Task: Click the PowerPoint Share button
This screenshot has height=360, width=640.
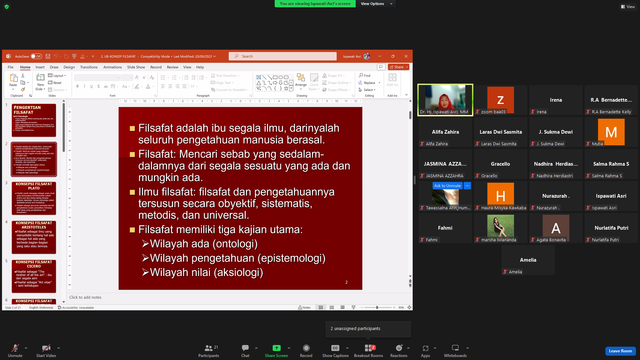Action: coord(398,67)
